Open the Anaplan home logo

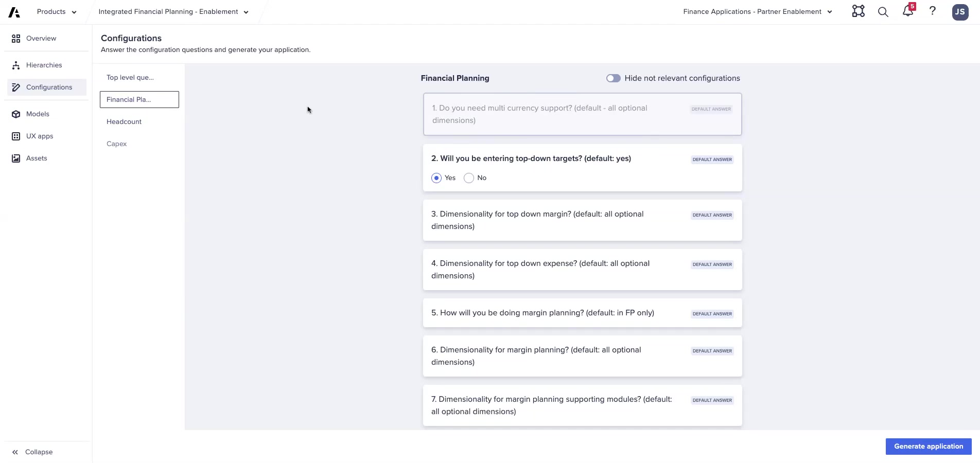pos(13,11)
